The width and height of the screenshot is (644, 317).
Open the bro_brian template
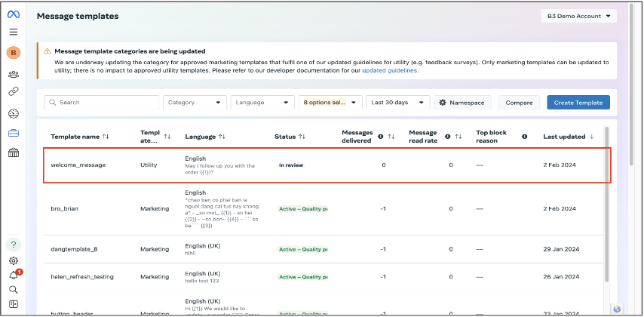pyautogui.click(x=65, y=208)
